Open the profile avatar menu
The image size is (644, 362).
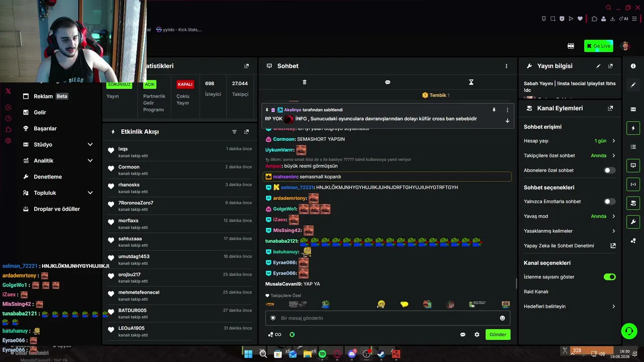pos(626,46)
